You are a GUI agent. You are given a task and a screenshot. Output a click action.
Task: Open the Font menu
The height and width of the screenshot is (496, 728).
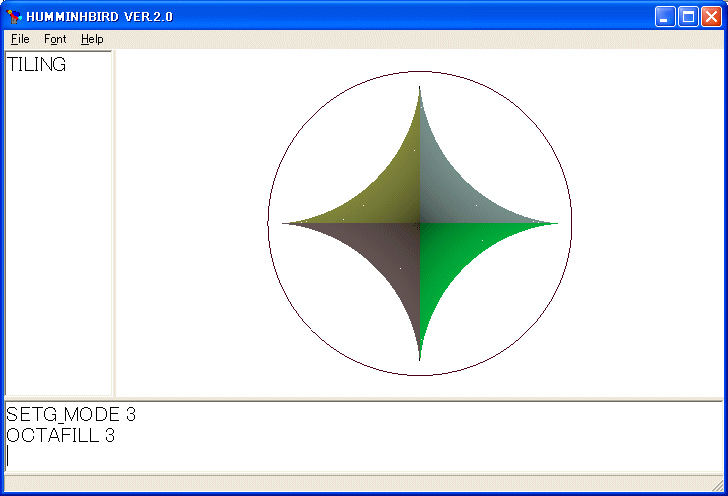click(55, 39)
